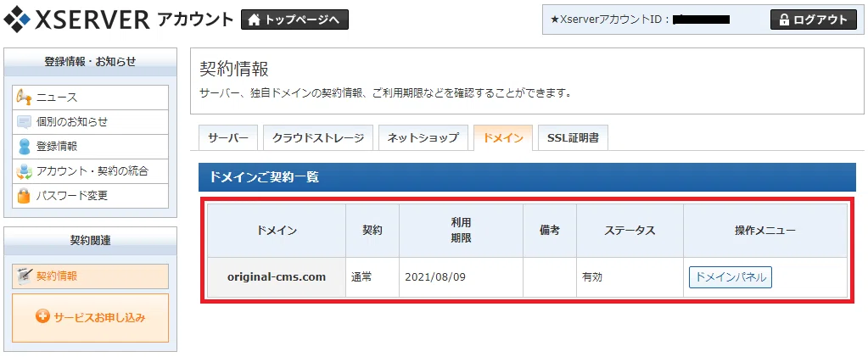Click the 操作メニュー column header
The height and width of the screenshot is (357, 868).
pyautogui.click(x=765, y=231)
